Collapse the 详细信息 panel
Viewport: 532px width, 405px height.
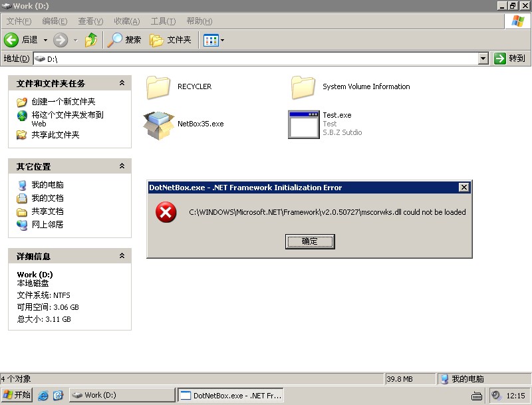122,256
